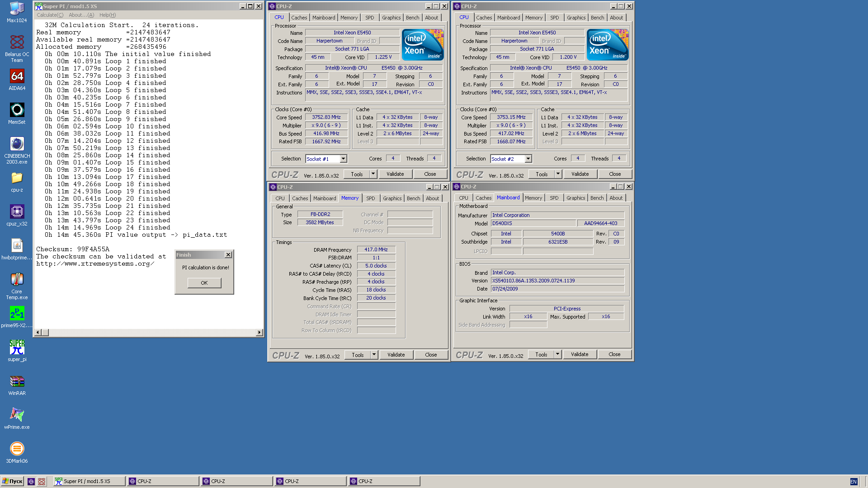The height and width of the screenshot is (488, 868).
Task: Switch to Mainboard tab in Socket #1 window
Action: click(x=324, y=18)
